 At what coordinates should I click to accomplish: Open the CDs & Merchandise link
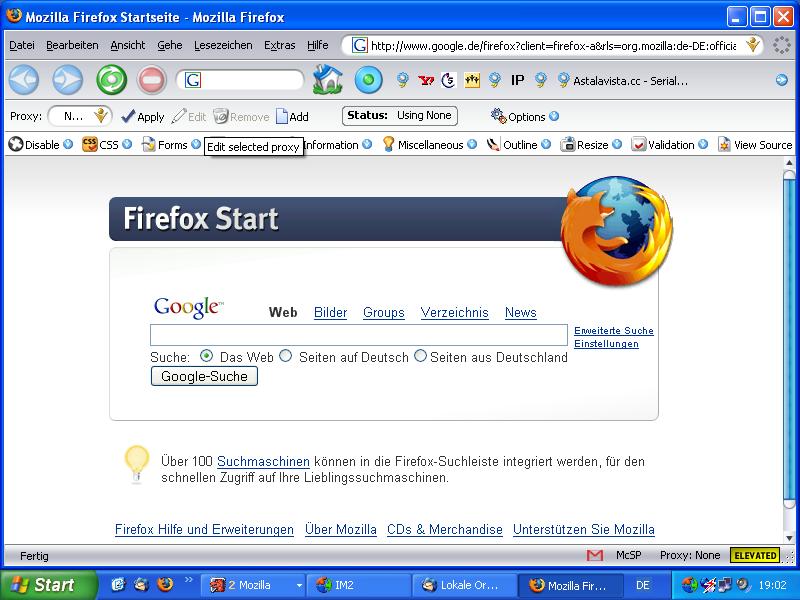[x=445, y=529]
